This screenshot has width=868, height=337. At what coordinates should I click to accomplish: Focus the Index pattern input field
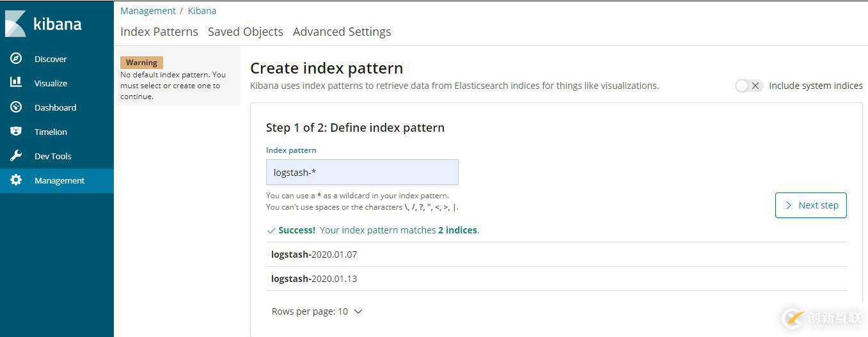(362, 172)
